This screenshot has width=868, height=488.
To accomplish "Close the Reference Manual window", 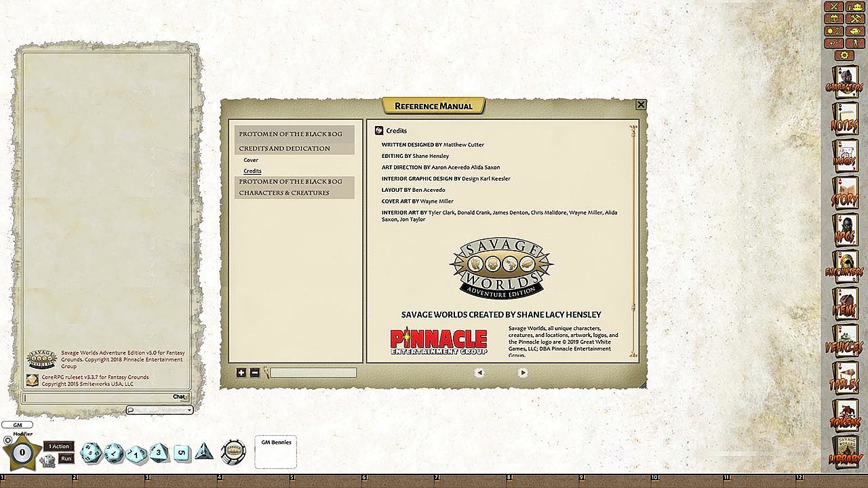I will 641,104.
